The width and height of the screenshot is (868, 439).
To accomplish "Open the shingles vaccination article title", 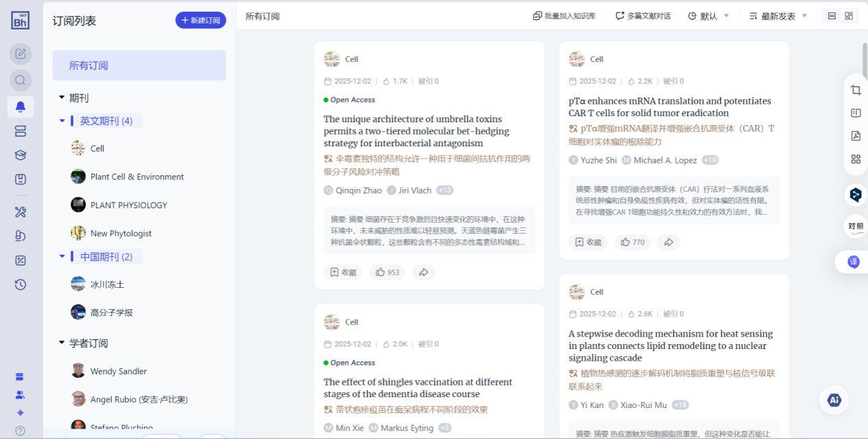I will point(418,387).
